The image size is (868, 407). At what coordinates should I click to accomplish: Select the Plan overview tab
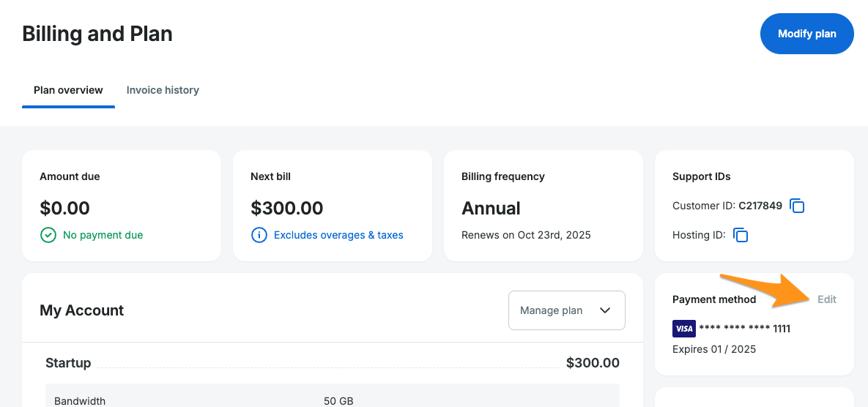pos(68,90)
